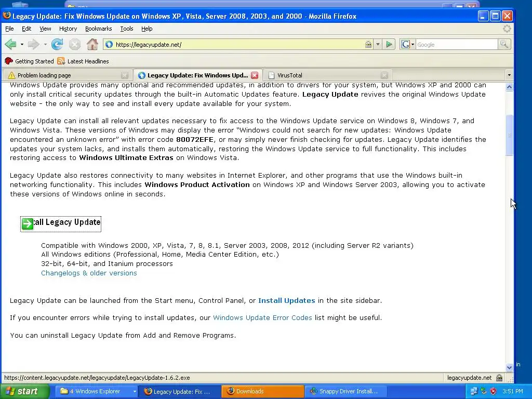Open the Help menu
Image resolution: width=532 pixels, height=399 pixels.
click(147, 29)
